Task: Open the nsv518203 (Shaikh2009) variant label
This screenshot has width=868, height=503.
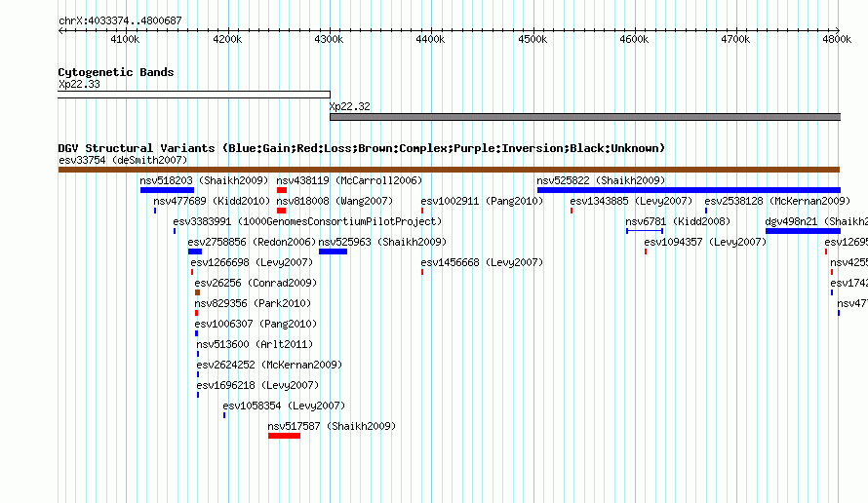Action: pos(204,181)
